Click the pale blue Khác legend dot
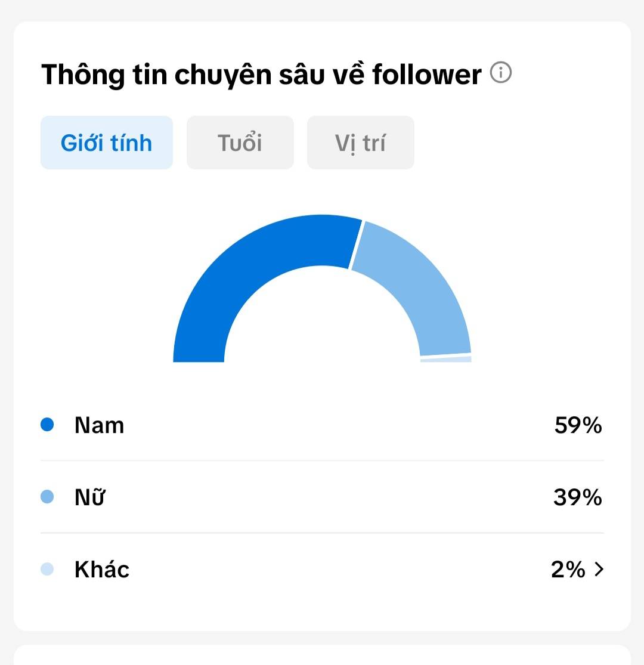The width and height of the screenshot is (644, 665). point(47,569)
